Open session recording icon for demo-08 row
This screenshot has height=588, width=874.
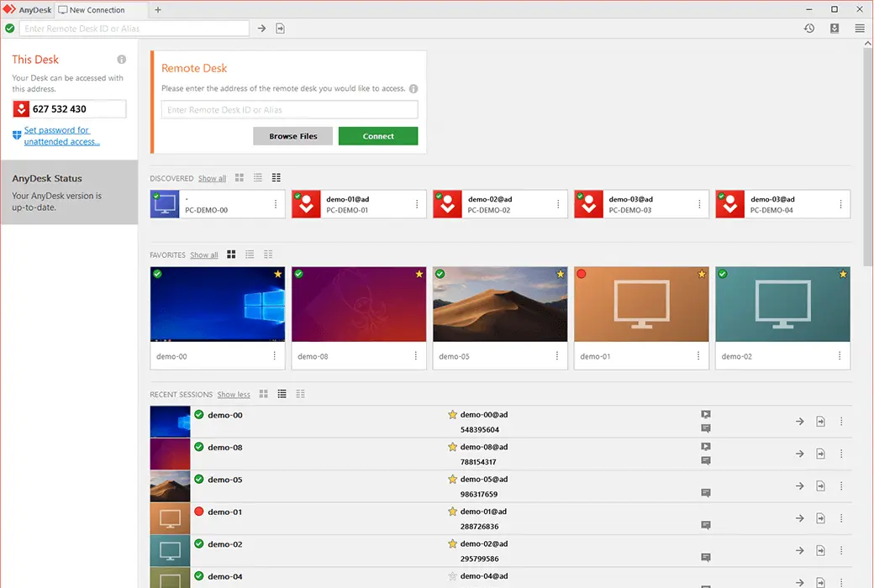point(706,447)
